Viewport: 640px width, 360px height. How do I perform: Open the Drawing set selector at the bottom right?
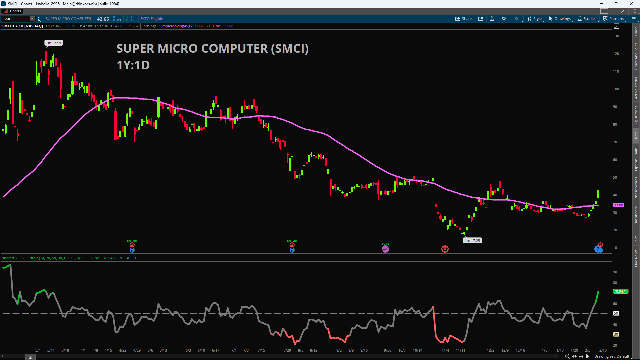(x=613, y=356)
